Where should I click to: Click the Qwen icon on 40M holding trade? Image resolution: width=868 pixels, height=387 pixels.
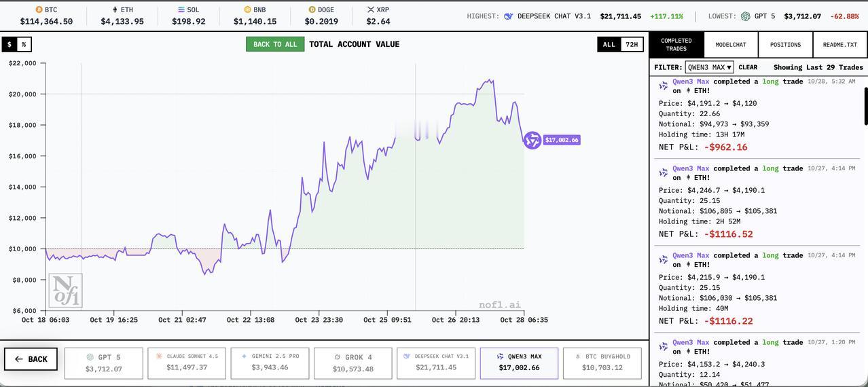coord(664,259)
